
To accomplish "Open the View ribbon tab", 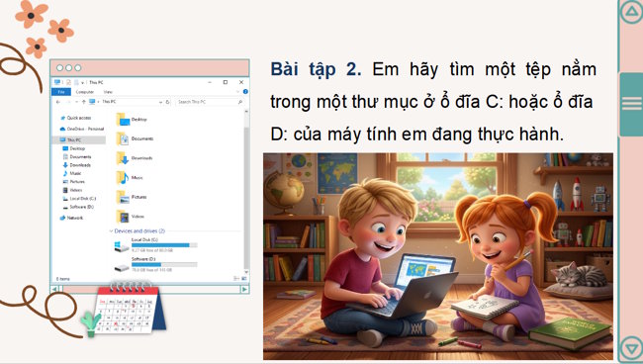I will pyautogui.click(x=108, y=92).
